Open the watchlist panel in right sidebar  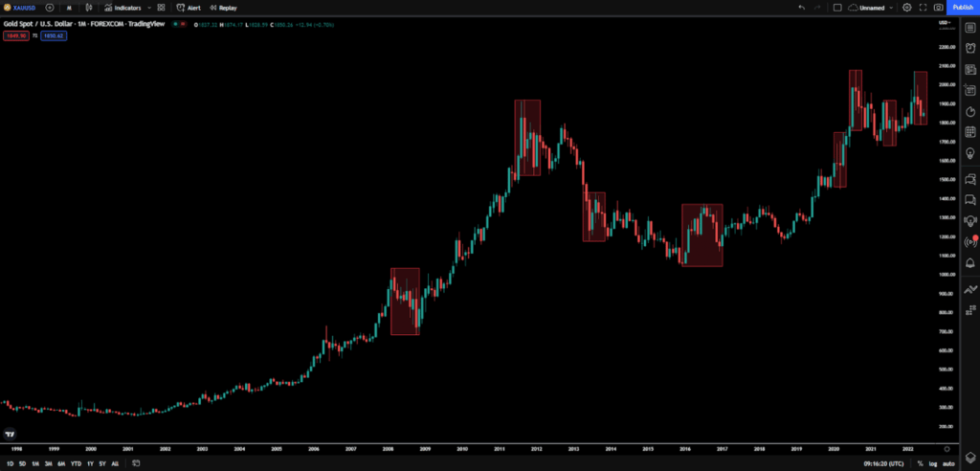970,29
